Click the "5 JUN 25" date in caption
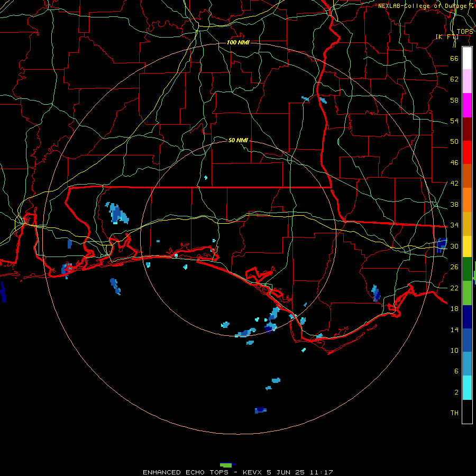The image size is (476, 476). (x=286, y=472)
